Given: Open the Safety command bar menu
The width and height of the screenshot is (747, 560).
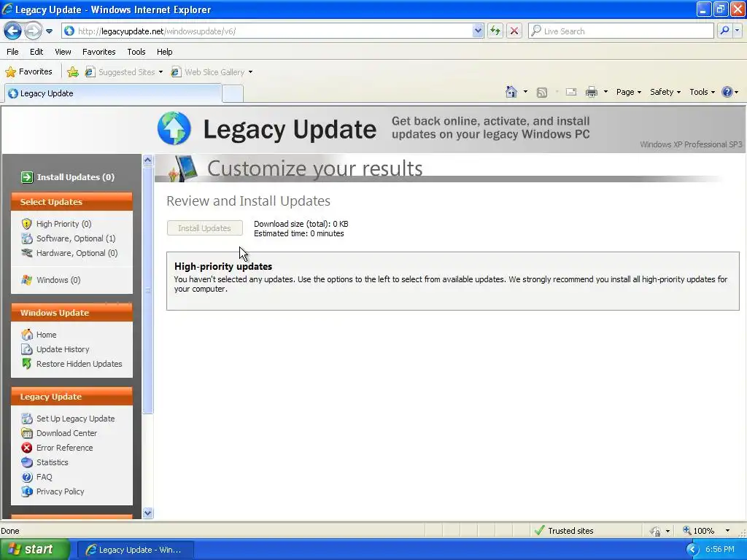Looking at the screenshot, I should click(x=665, y=92).
